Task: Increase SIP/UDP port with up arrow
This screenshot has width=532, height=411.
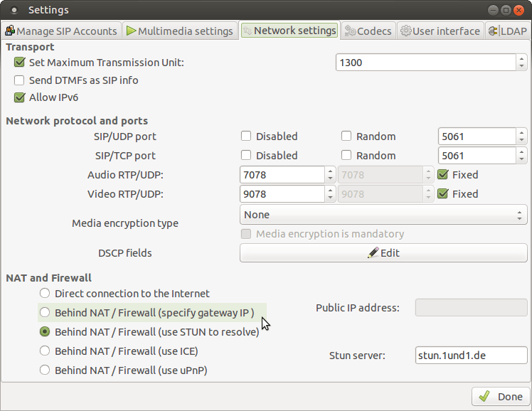Action: point(521,132)
